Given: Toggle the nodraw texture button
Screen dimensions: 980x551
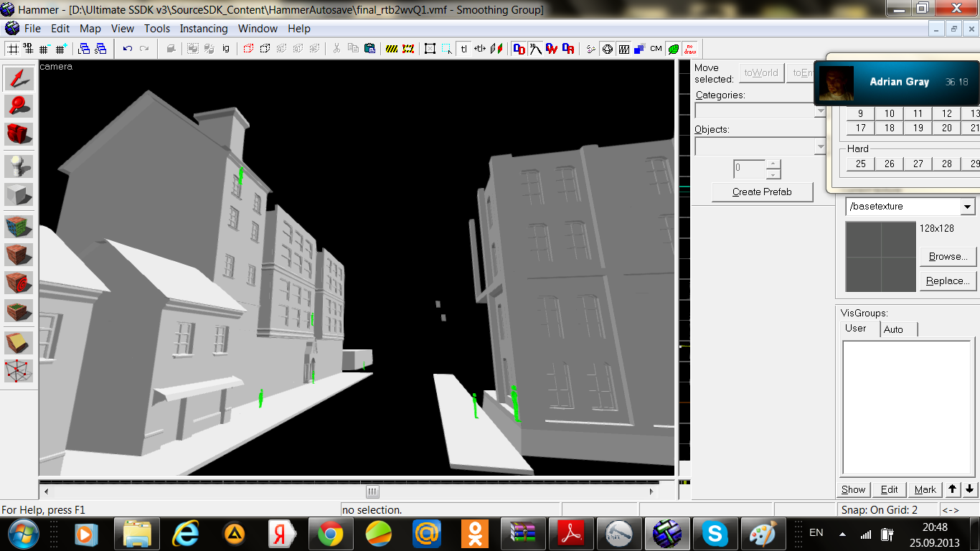Looking at the screenshot, I should pos(690,49).
